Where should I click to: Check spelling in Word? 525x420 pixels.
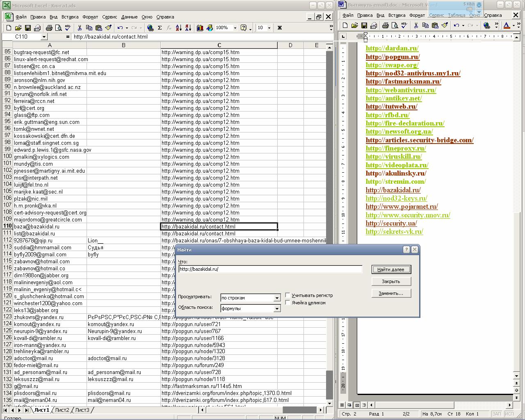404,25
